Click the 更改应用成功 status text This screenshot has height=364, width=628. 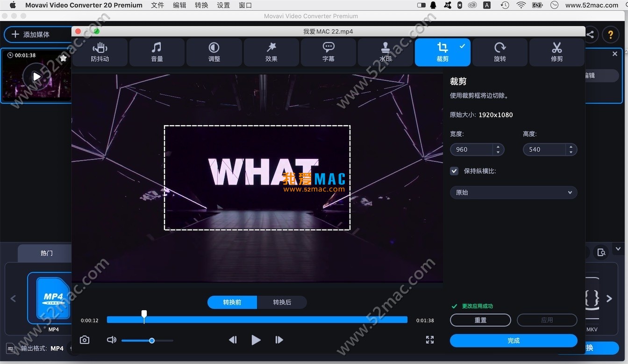[x=477, y=306]
